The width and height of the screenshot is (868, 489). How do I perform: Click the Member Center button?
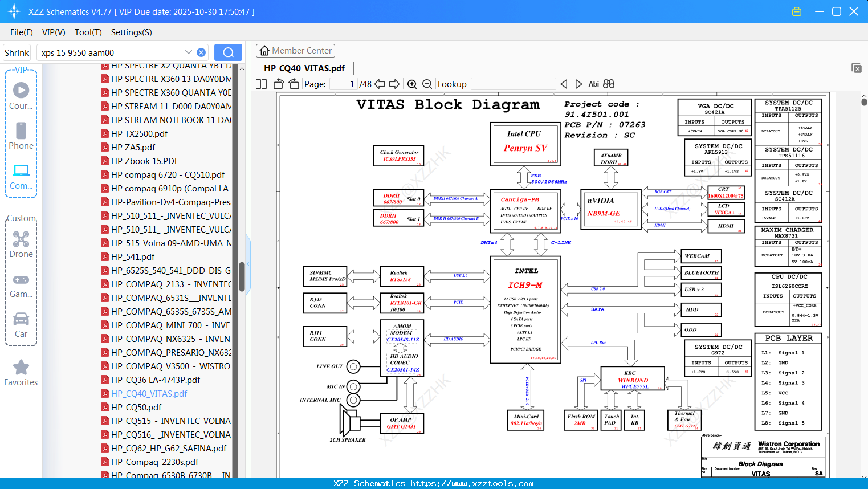click(x=295, y=51)
